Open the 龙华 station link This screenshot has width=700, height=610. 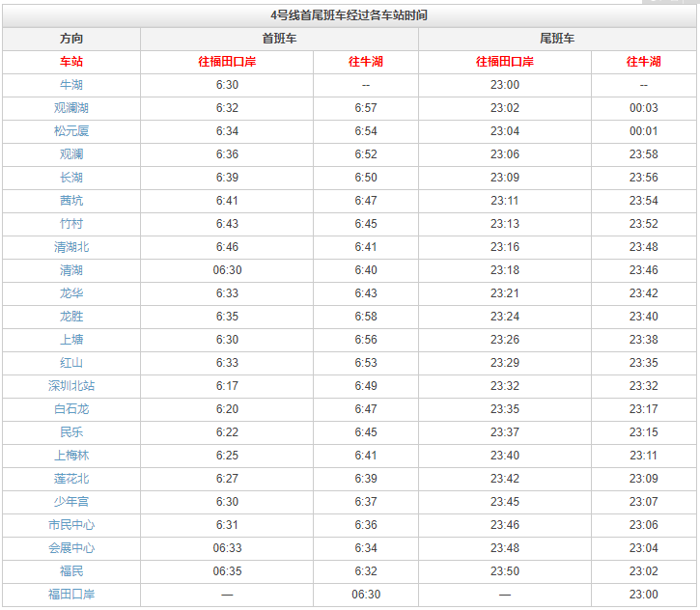[x=71, y=293]
